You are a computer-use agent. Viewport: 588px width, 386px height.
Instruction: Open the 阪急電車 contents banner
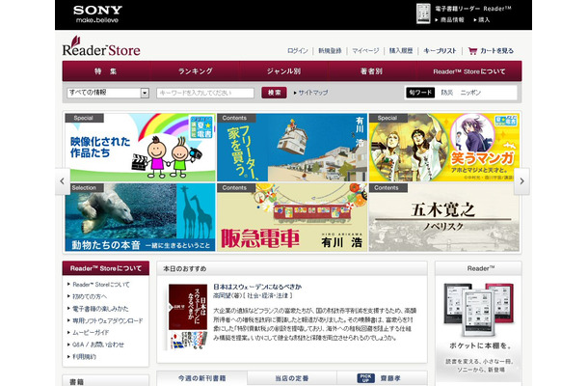292,217
